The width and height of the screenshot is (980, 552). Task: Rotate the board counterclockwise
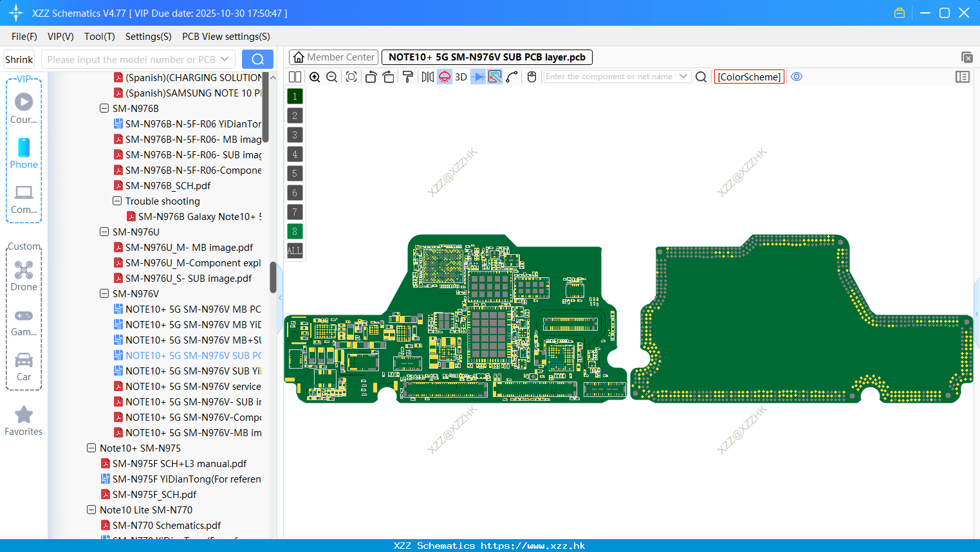(371, 77)
